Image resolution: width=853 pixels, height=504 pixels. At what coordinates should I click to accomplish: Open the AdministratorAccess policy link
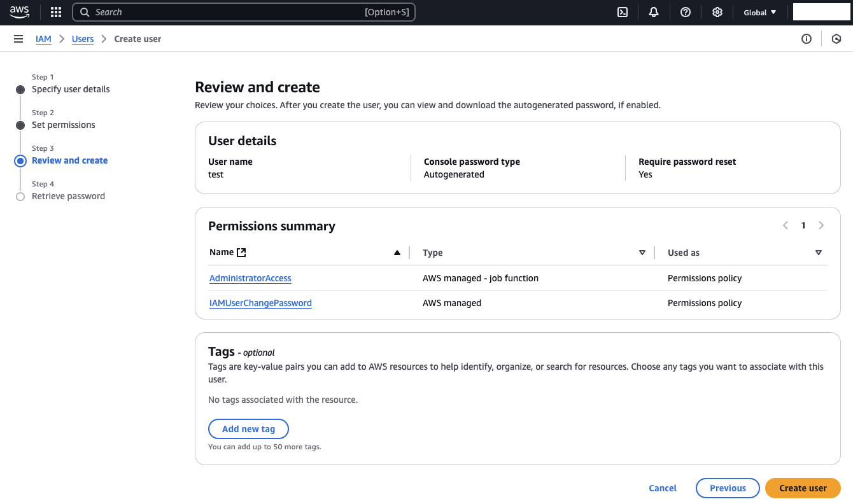click(x=250, y=278)
